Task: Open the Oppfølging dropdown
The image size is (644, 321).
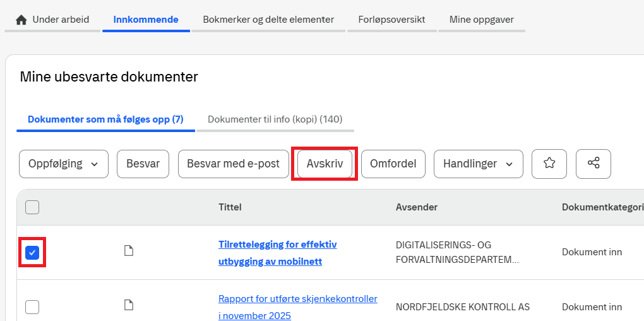Action: (x=64, y=164)
